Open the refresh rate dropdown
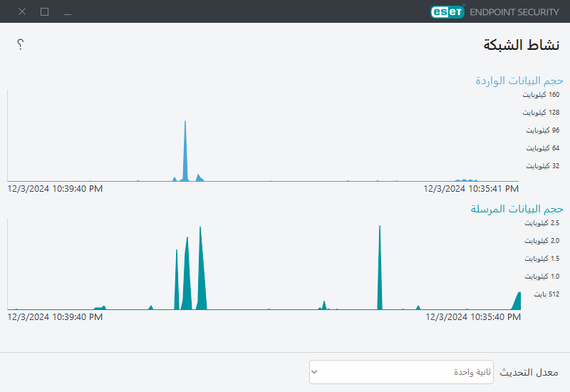Viewport: 570px width, 392px height. tap(401, 372)
